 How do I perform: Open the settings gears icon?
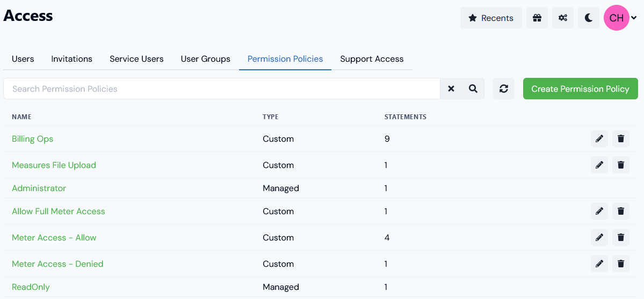(x=563, y=18)
